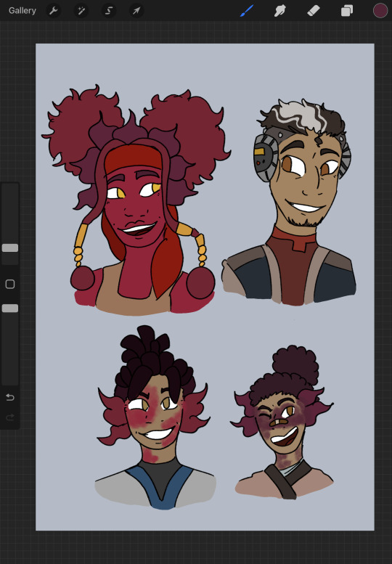The image size is (392, 564).
Task: Click the cyborg man with headphones portrait
Action: (289, 202)
